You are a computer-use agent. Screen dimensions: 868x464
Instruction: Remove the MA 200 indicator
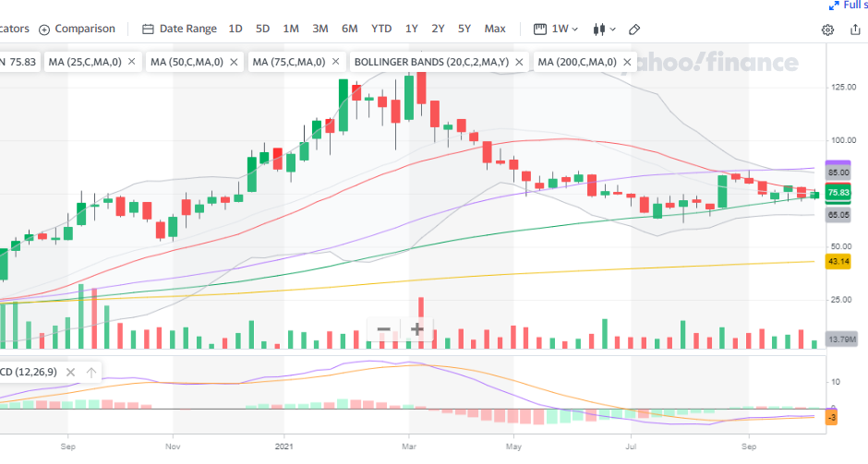pos(627,62)
